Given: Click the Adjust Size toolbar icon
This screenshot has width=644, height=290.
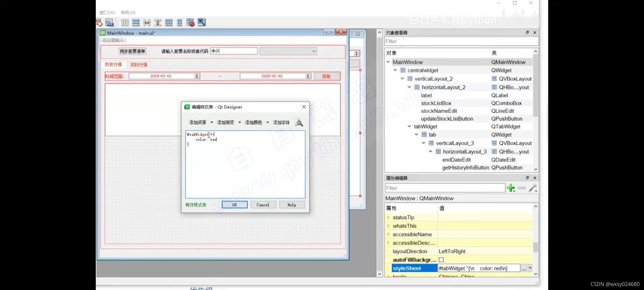Looking at the screenshot, I should click(202, 23).
